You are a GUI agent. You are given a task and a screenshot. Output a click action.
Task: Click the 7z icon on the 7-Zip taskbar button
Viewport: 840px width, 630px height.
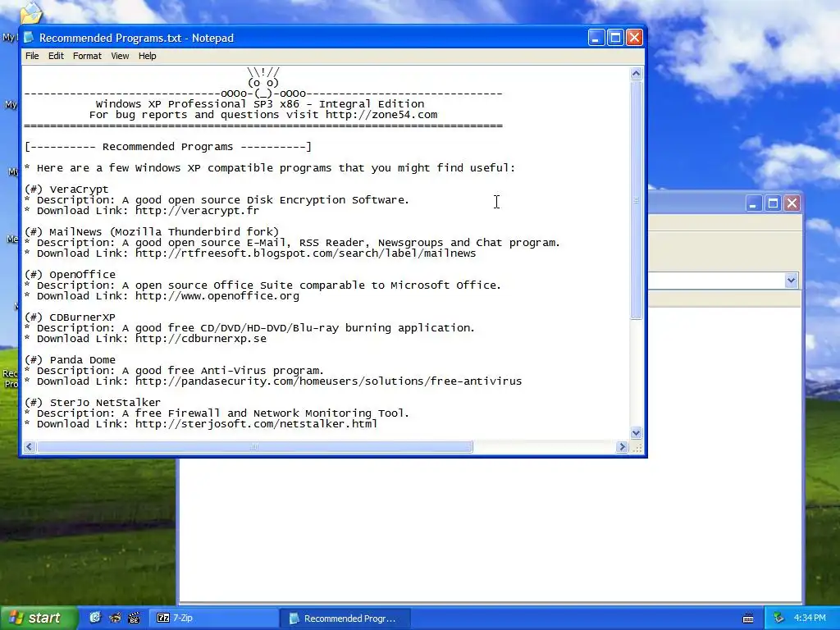163,618
